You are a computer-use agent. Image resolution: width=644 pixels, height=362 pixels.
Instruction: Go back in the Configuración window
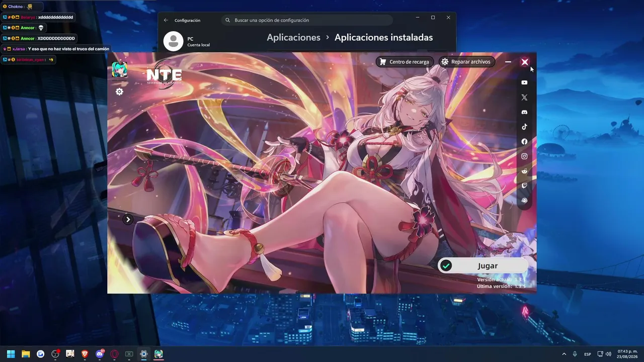click(166, 20)
